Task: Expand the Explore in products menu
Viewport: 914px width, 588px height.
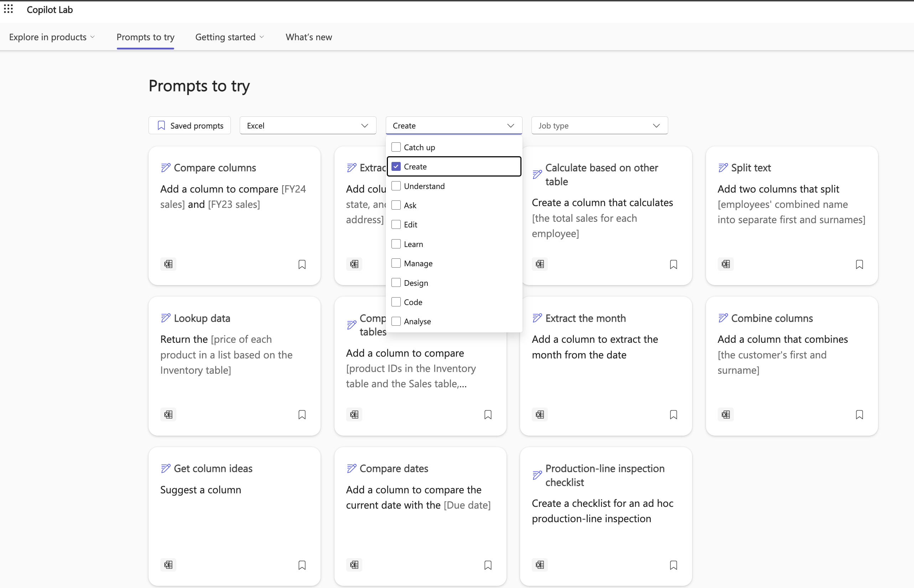Action: (x=52, y=37)
